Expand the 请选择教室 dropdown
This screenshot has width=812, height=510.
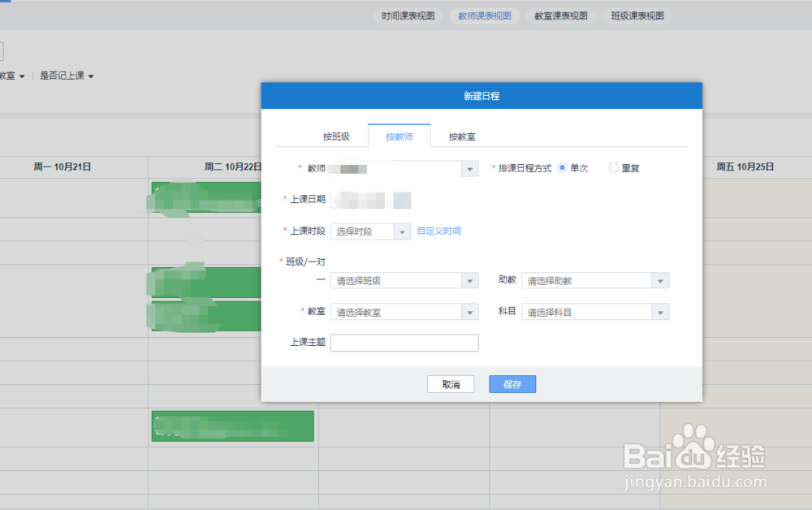469,311
